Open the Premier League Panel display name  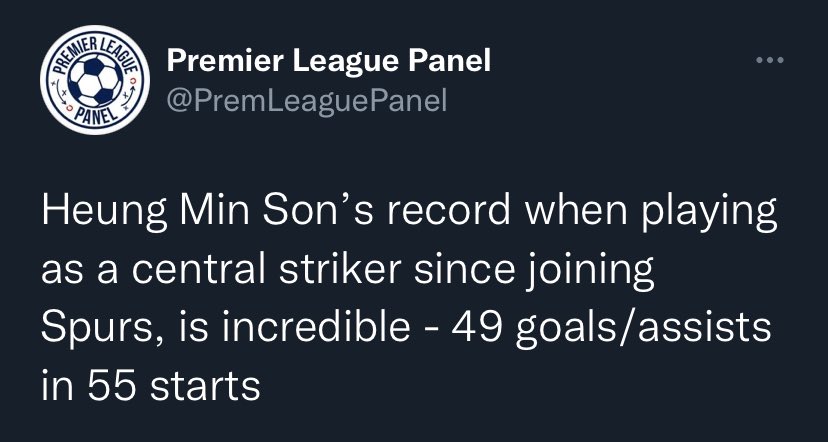click(x=328, y=60)
